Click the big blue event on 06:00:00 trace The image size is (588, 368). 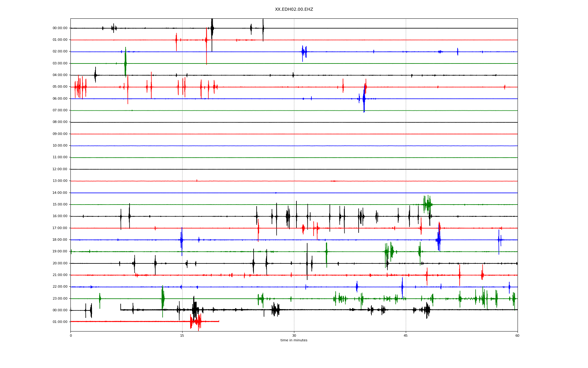click(x=364, y=99)
